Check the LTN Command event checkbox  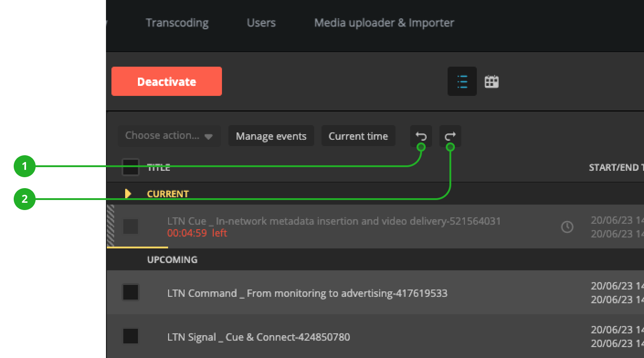tap(131, 293)
